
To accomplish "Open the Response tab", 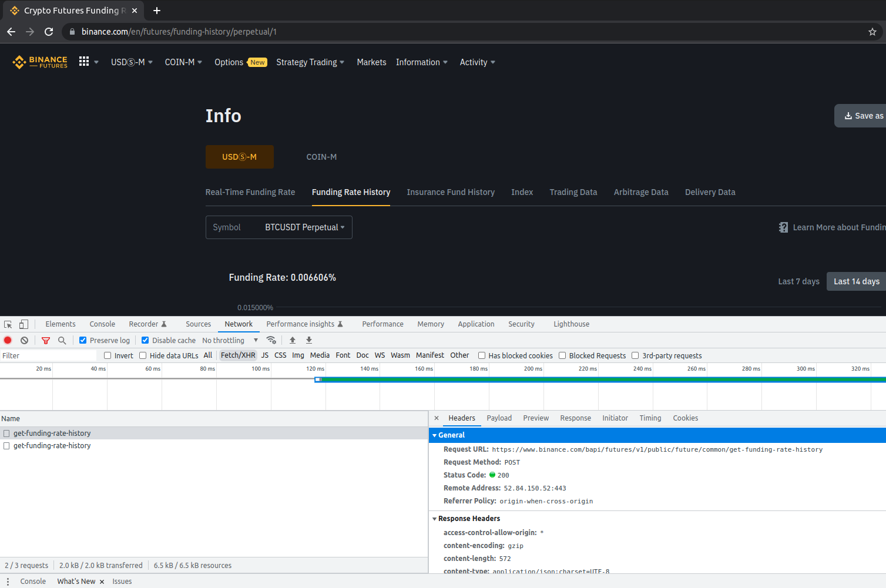I will point(575,418).
